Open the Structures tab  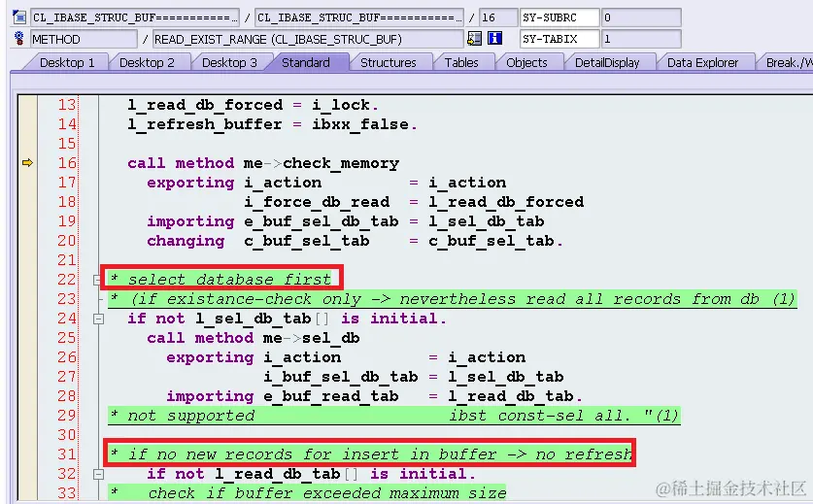389,63
